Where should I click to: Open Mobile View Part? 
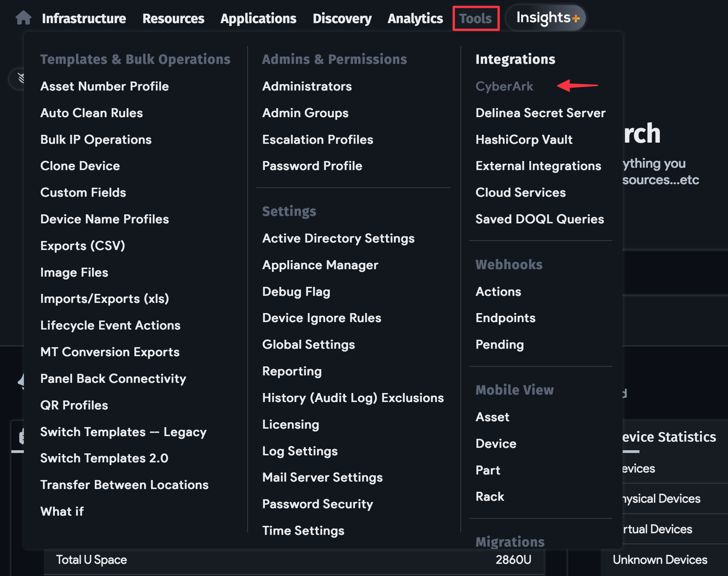pos(488,470)
